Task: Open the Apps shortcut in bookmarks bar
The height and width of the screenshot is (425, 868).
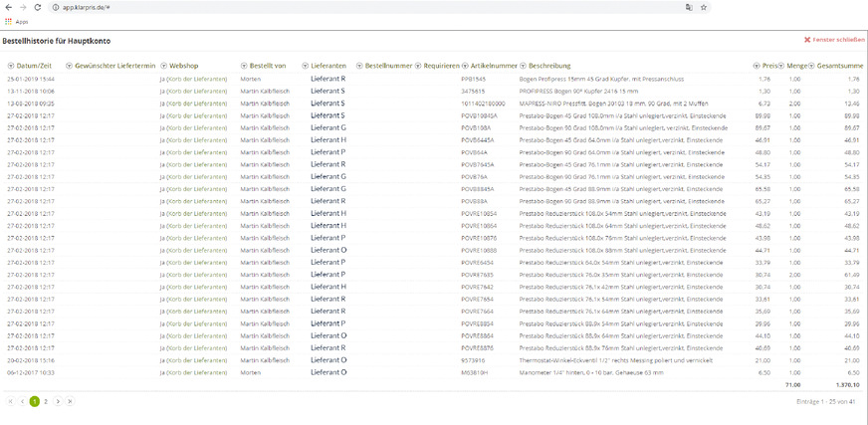Action: 17,22
